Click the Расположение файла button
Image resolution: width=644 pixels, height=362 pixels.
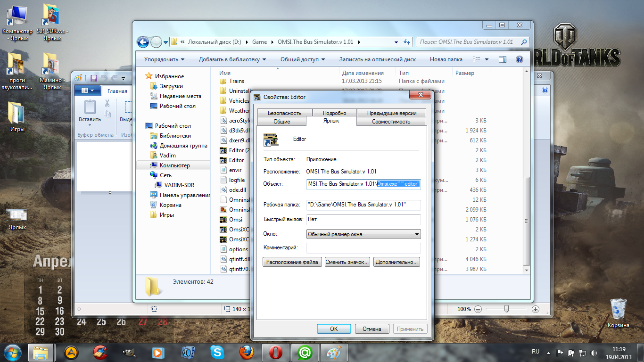click(x=292, y=262)
